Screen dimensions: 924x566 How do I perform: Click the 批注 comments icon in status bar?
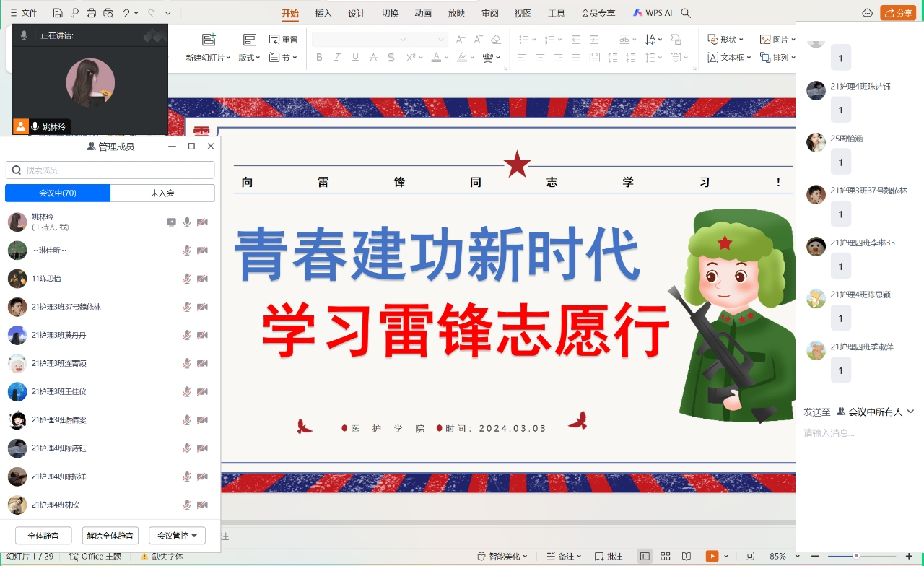[x=608, y=556]
